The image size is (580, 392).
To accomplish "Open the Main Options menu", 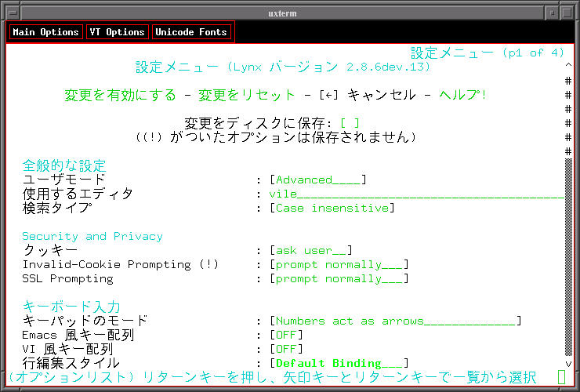I will [45, 32].
